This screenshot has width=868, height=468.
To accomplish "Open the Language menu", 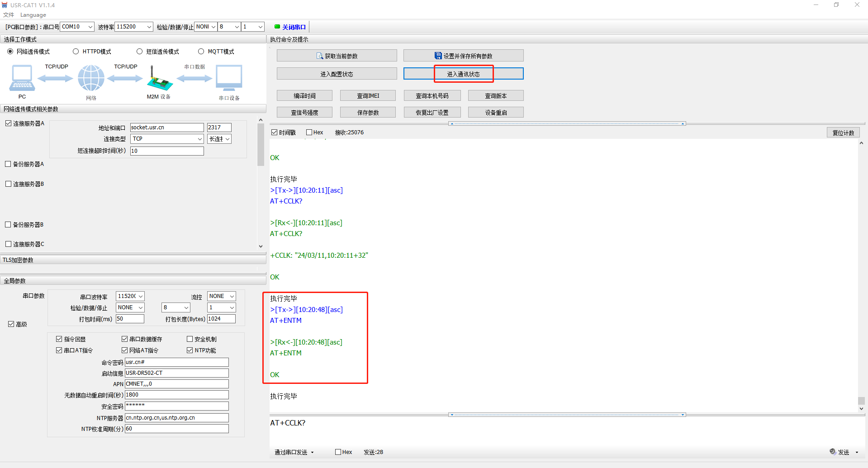I will (x=33, y=15).
